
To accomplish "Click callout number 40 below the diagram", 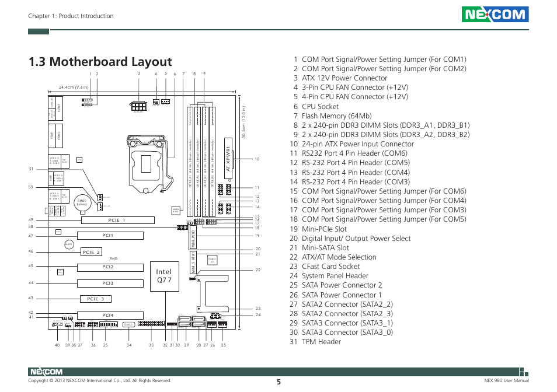I will [57, 345].
